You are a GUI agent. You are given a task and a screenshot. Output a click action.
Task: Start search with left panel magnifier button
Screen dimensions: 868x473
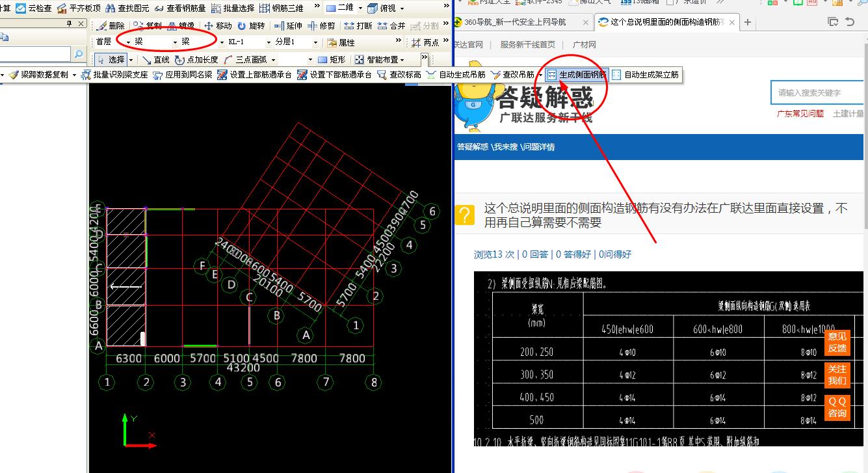click(x=79, y=55)
